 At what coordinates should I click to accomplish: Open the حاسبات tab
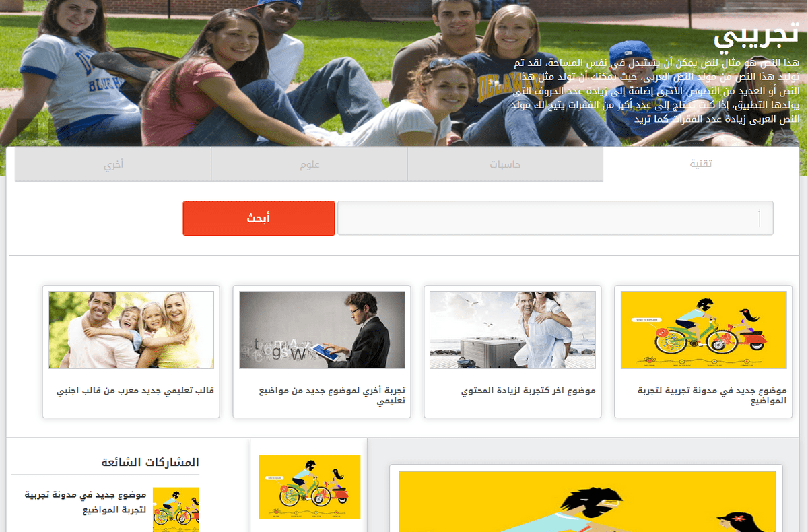tap(505, 164)
